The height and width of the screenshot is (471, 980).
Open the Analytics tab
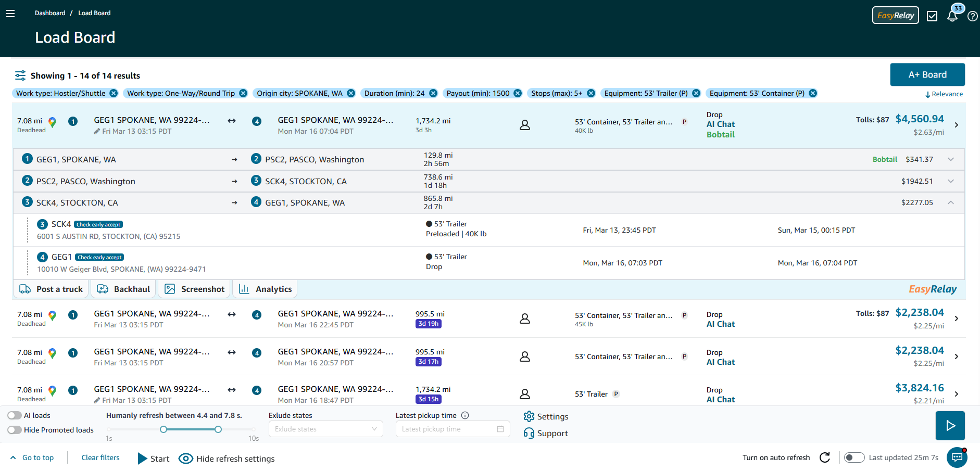[265, 289]
